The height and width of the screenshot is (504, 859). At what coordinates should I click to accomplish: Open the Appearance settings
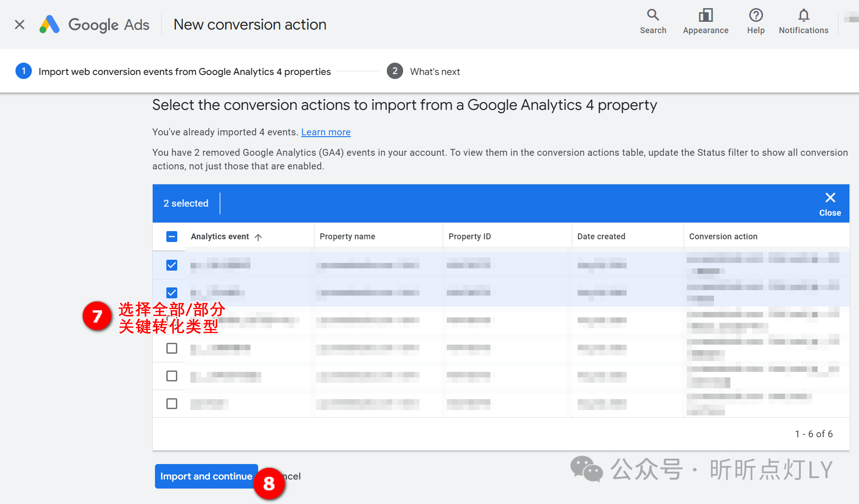(705, 20)
